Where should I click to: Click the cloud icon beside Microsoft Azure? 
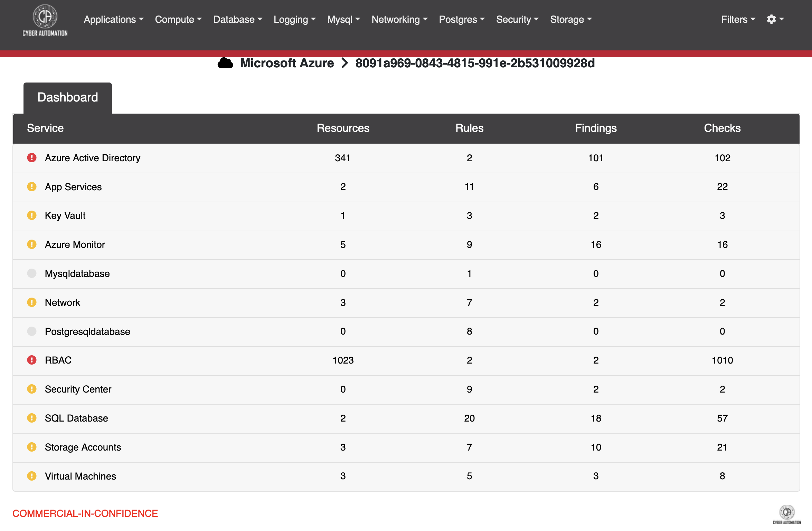pos(225,63)
